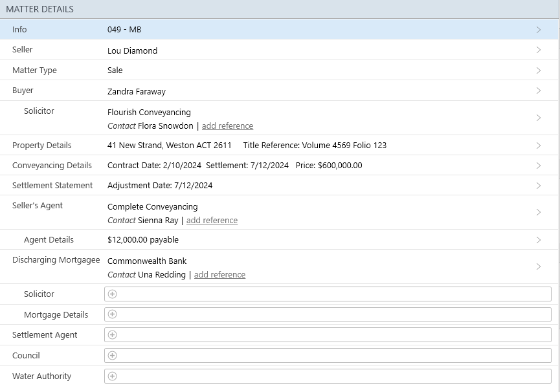Open Buyer Zandra Faraway chevron arrow
The height and width of the screenshot is (392, 560).
[x=538, y=91]
